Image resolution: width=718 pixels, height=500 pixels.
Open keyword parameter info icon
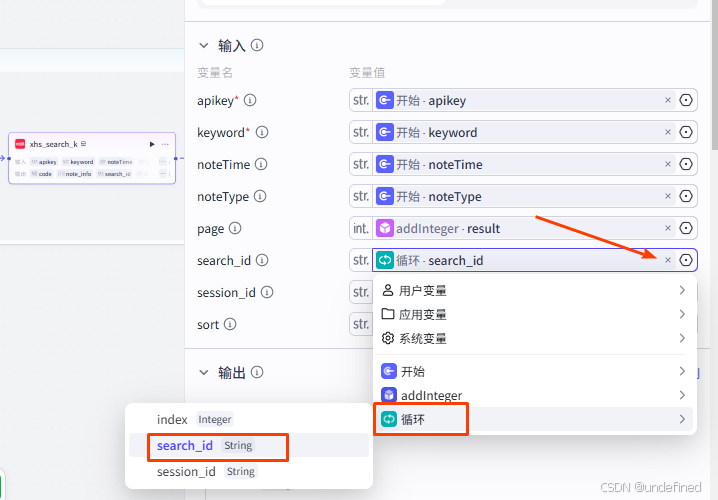tap(261, 132)
